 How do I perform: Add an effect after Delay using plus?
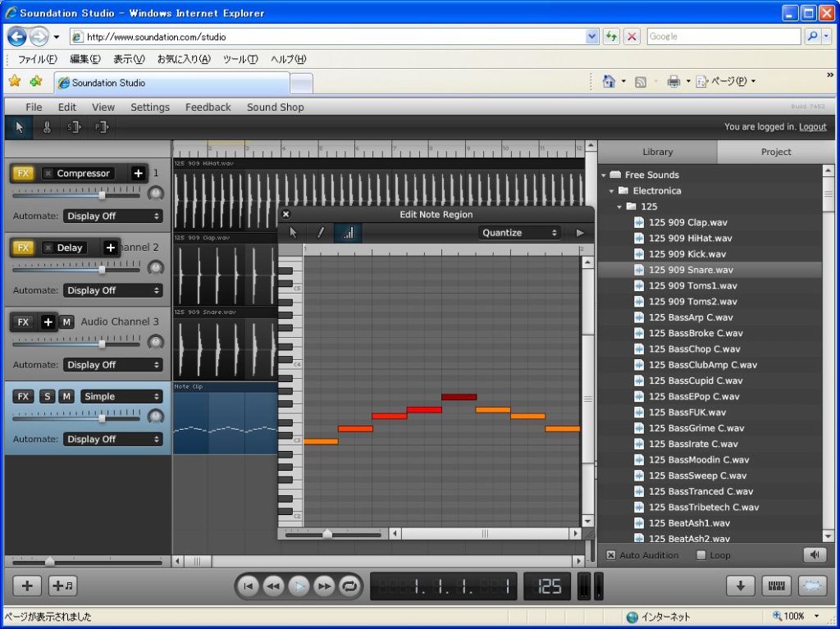pyautogui.click(x=111, y=248)
